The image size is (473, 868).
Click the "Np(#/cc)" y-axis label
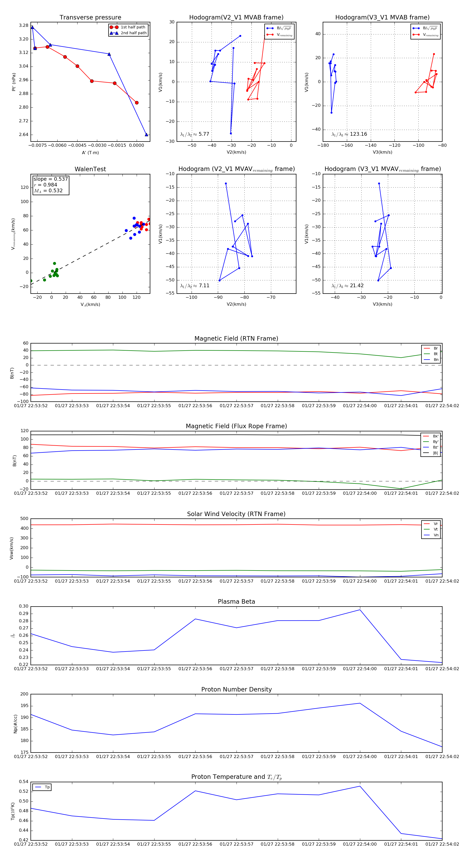point(15,724)
